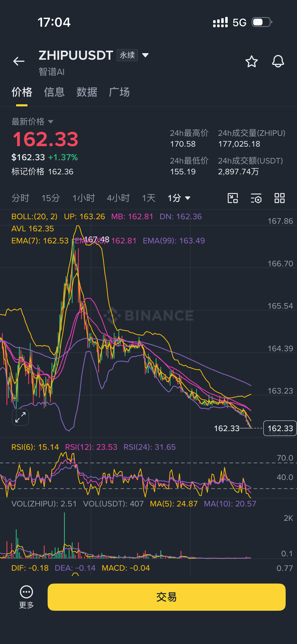
Task: Tap the 24h成交量 177,025.18 value
Action: [239, 144]
